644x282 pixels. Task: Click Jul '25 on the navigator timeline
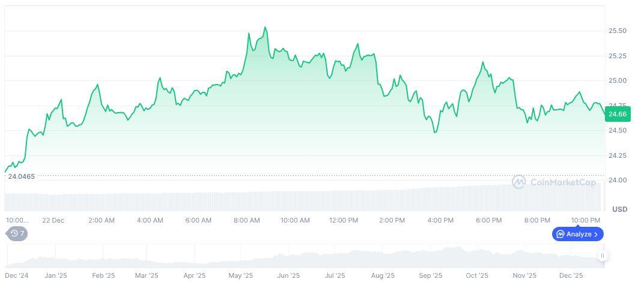click(x=334, y=276)
